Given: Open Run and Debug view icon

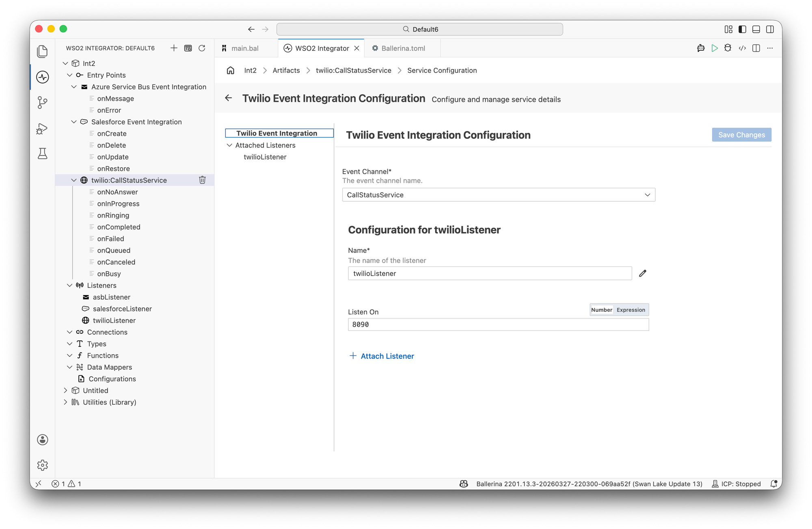Looking at the screenshot, I should point(42,128).
